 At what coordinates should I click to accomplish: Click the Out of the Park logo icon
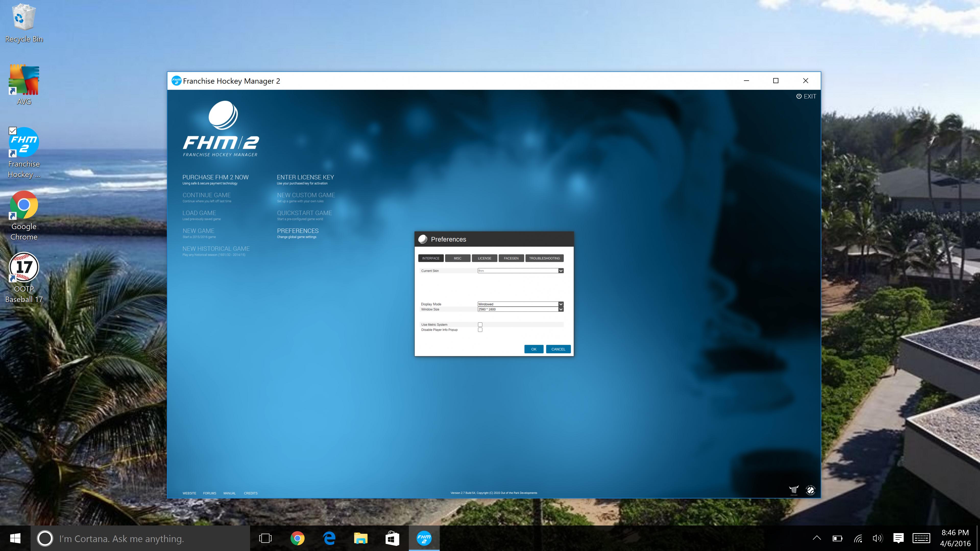pos(810,490)
